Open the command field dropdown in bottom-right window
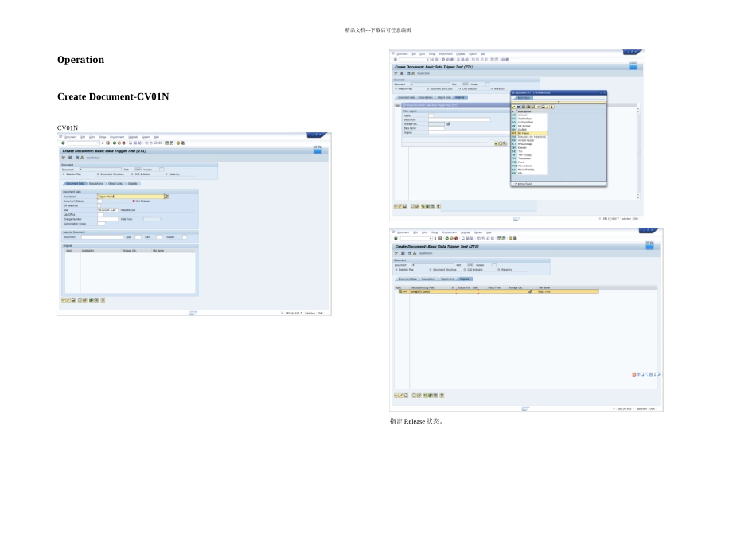756x535 pixels. tap(431, 238)
